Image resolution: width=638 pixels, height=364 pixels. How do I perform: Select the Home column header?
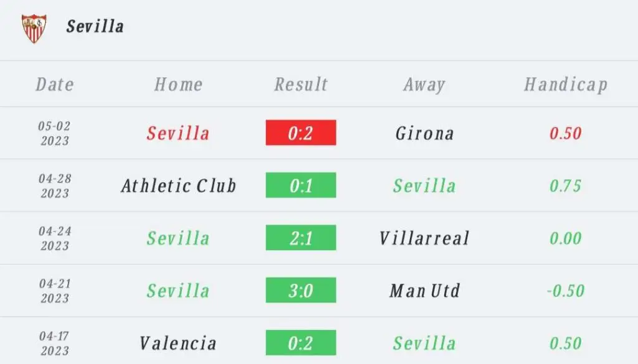pyautogui.click(x=178, y=85)
